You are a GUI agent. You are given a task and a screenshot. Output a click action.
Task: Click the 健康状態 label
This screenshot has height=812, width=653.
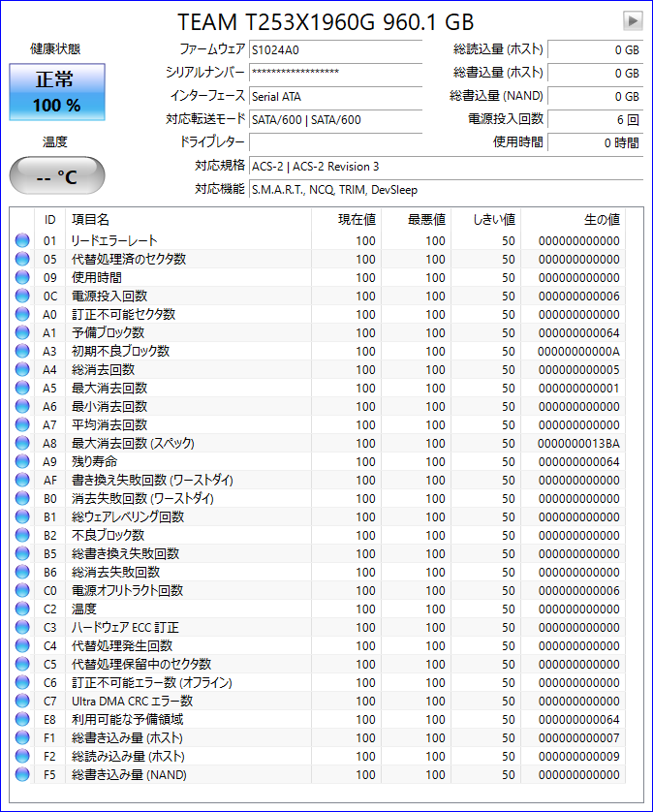(55, 49)
